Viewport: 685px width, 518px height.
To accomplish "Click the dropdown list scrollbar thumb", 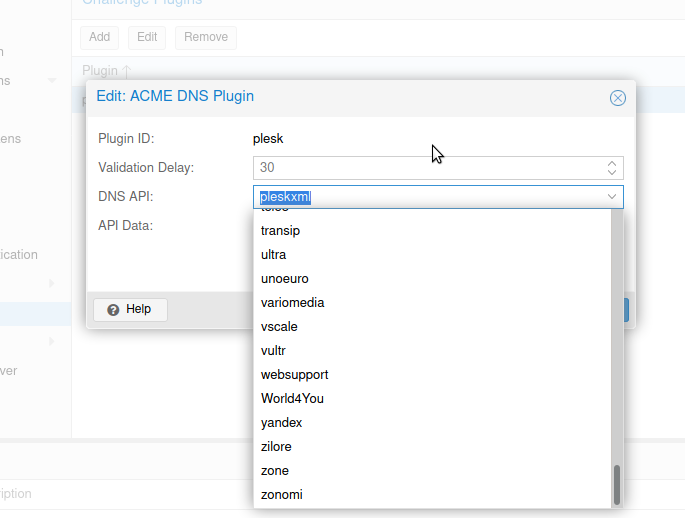I will click(617, 485).
